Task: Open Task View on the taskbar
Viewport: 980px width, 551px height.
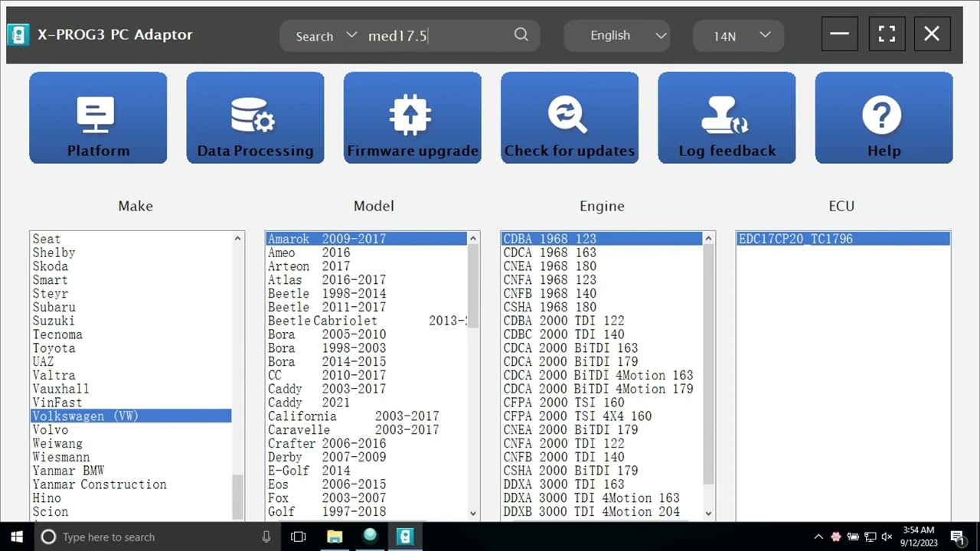Action: 299,537
